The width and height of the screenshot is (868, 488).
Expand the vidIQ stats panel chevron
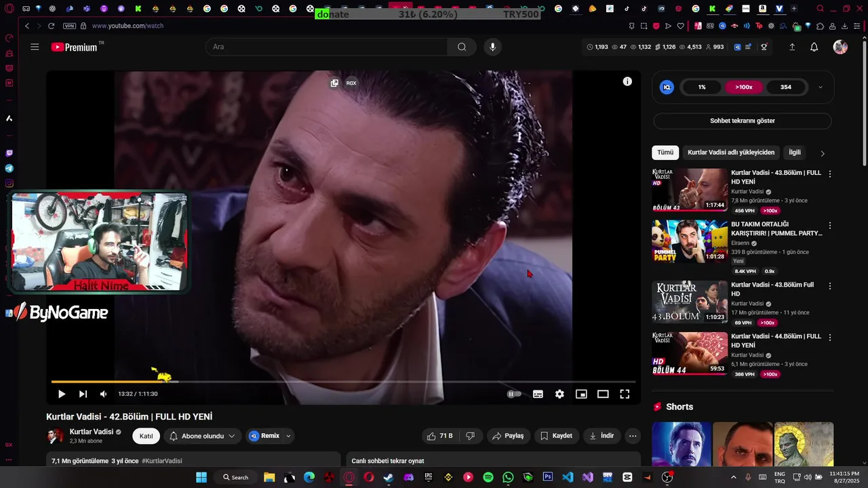(821, 87)
